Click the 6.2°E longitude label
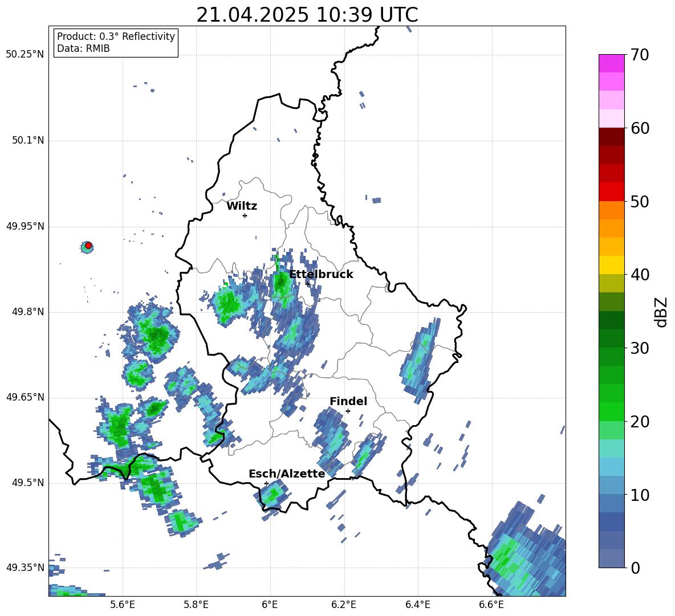675x616 pixels. tap(344, 605)
